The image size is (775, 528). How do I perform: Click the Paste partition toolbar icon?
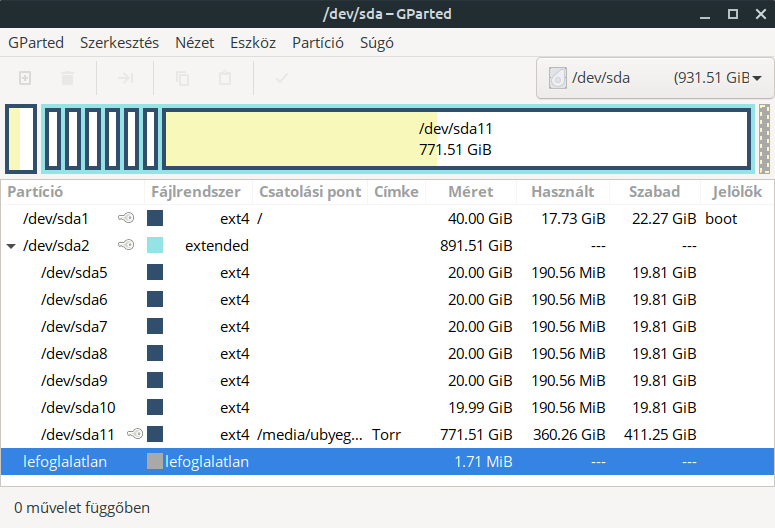[x=225, y=78]
